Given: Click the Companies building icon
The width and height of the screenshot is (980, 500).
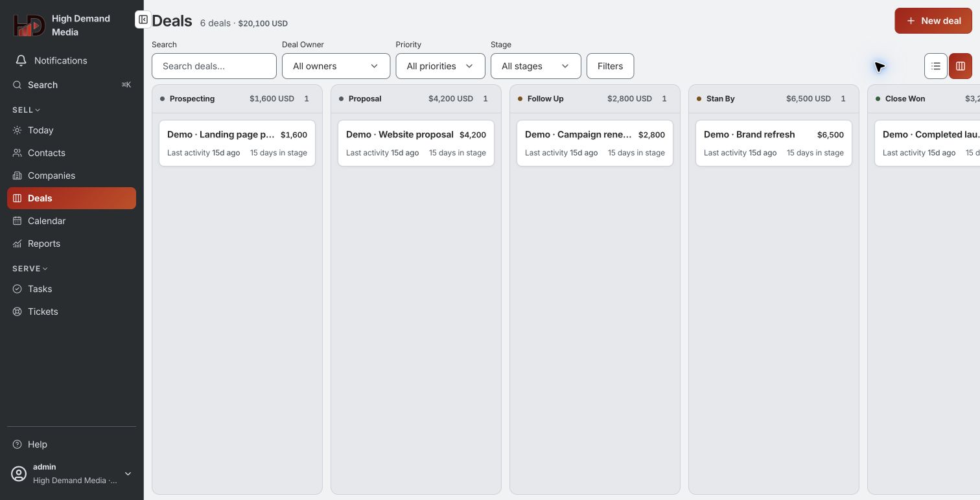Looking at the screenshot, I should (17, 176).
